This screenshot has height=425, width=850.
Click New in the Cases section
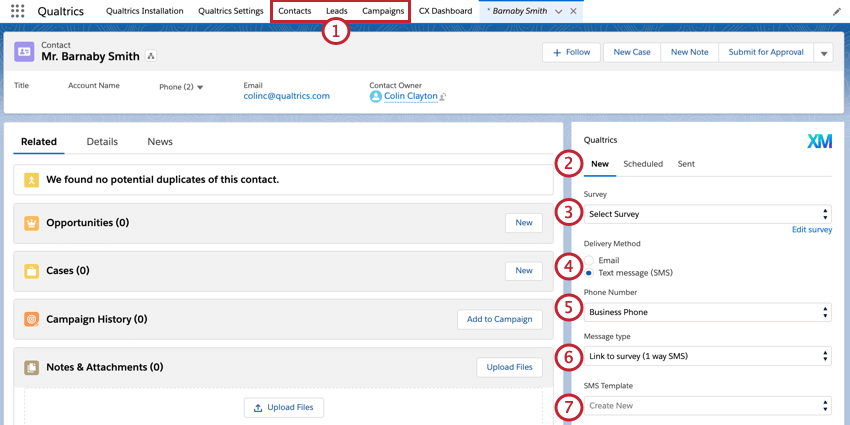click(x=524, y=271)
